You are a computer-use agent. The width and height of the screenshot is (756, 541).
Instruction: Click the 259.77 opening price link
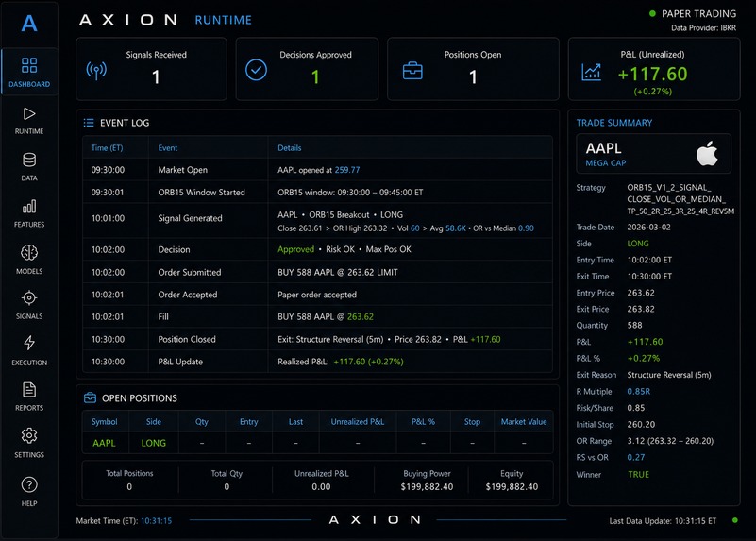coord(347,170)
